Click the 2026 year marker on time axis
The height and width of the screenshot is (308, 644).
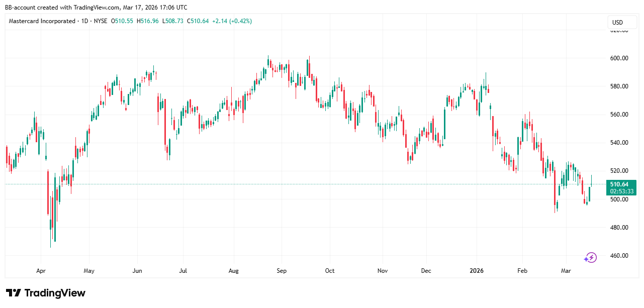[476, 271]
